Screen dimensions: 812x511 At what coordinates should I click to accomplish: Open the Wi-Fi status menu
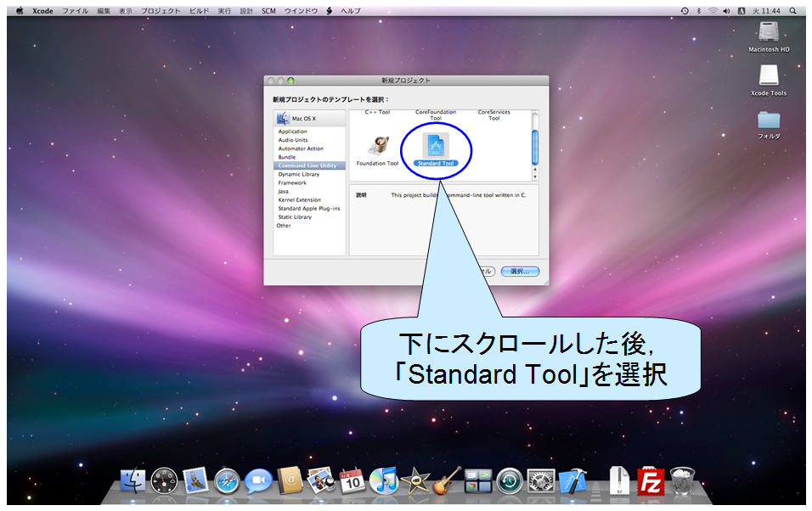pos(713,10)
